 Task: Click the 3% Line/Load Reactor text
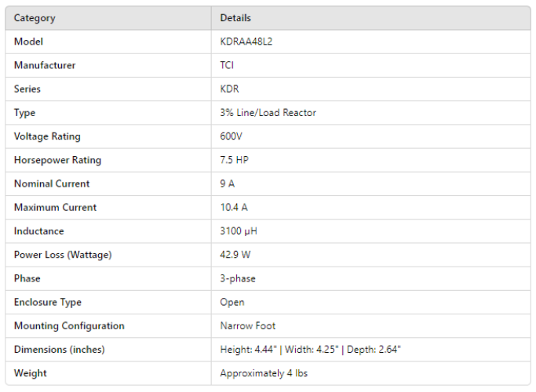point(268,113)
